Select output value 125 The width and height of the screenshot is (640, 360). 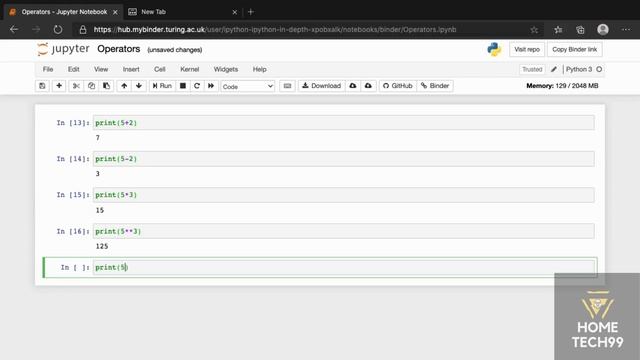(102, 246)
